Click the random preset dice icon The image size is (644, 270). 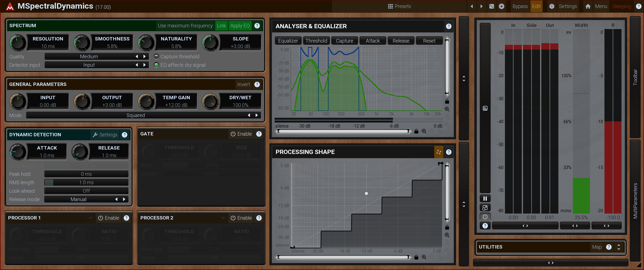click(x=491, y=6)
